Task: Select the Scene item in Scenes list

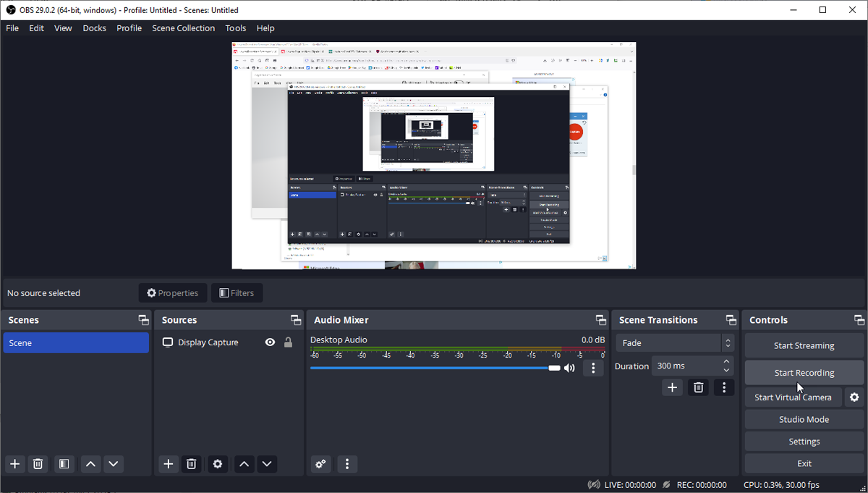Action: pos(76,343)
